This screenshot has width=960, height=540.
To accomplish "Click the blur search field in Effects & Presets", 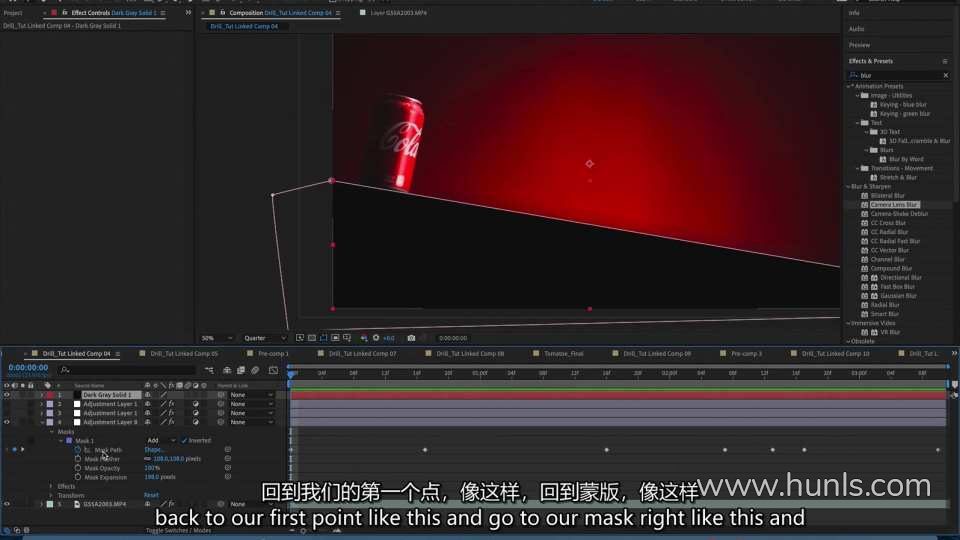I will (x=898, y=75).
